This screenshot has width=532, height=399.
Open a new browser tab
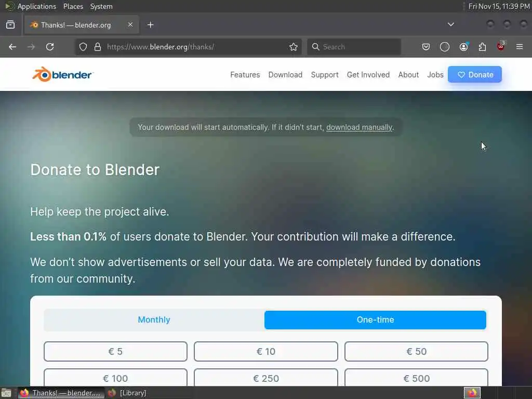(x=150, y=25)
